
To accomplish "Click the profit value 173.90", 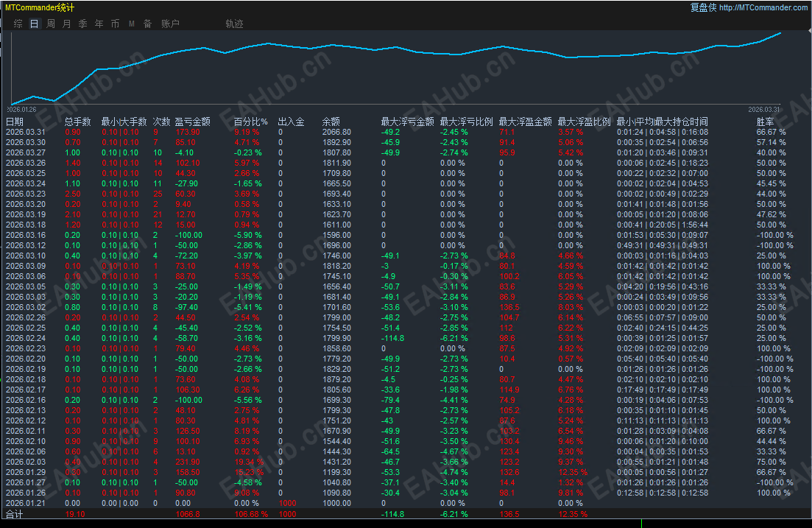I will point(188,132).
